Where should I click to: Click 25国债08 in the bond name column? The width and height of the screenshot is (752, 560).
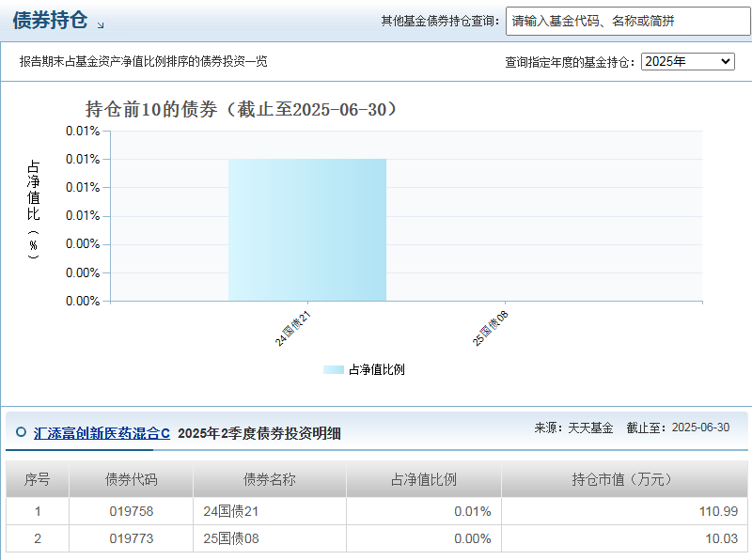(x=230, y=538)
